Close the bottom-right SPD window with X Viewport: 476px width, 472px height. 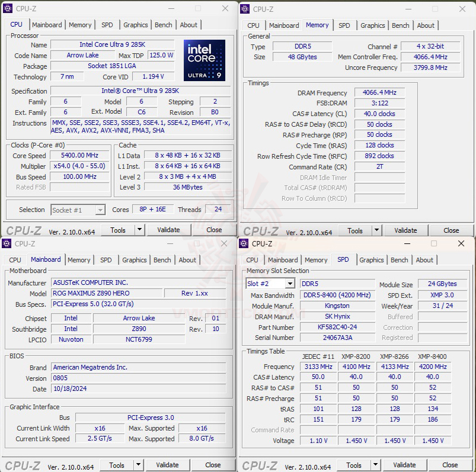(x=461, y=243)
